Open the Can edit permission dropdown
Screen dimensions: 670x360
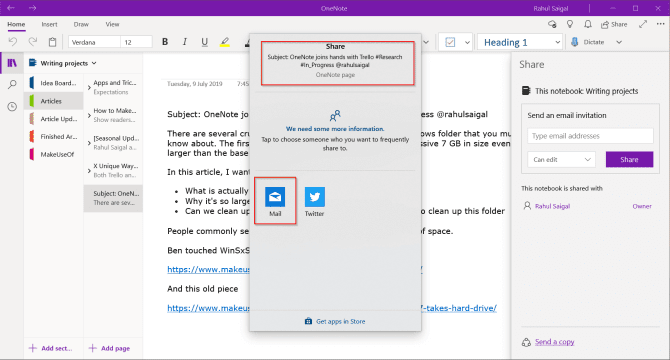coord(561,159)
